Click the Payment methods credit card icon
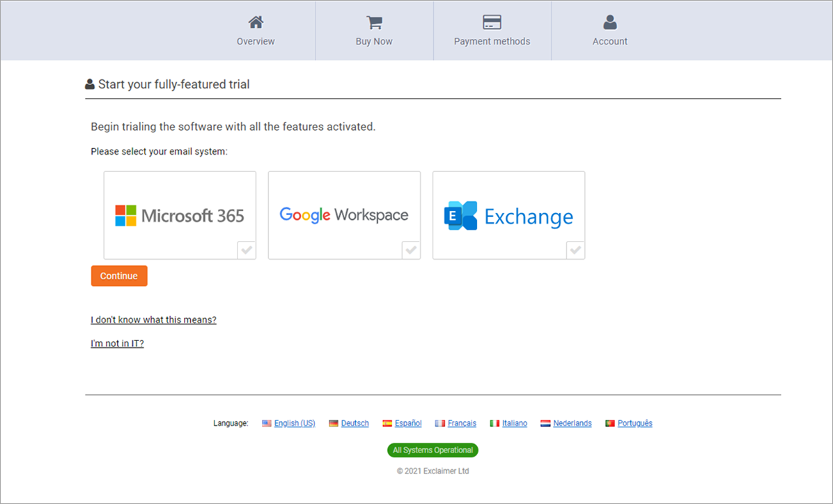Screen dimensions: 833x504 click(492, 22)
